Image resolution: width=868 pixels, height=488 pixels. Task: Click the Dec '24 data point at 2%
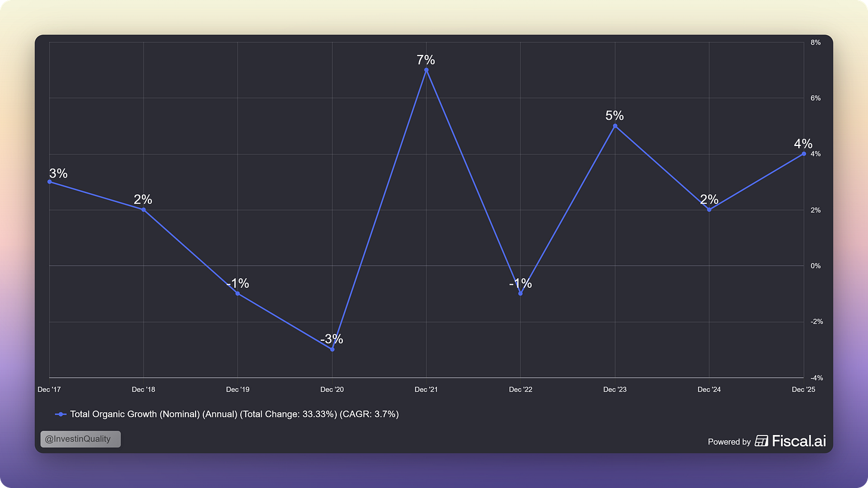click(709, 210)
